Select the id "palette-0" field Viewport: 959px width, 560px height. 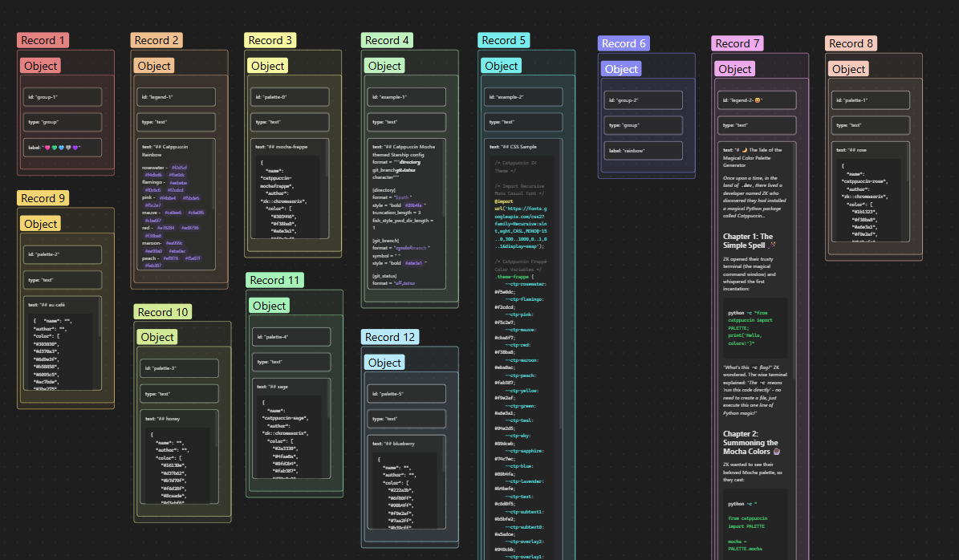(290, 96)
